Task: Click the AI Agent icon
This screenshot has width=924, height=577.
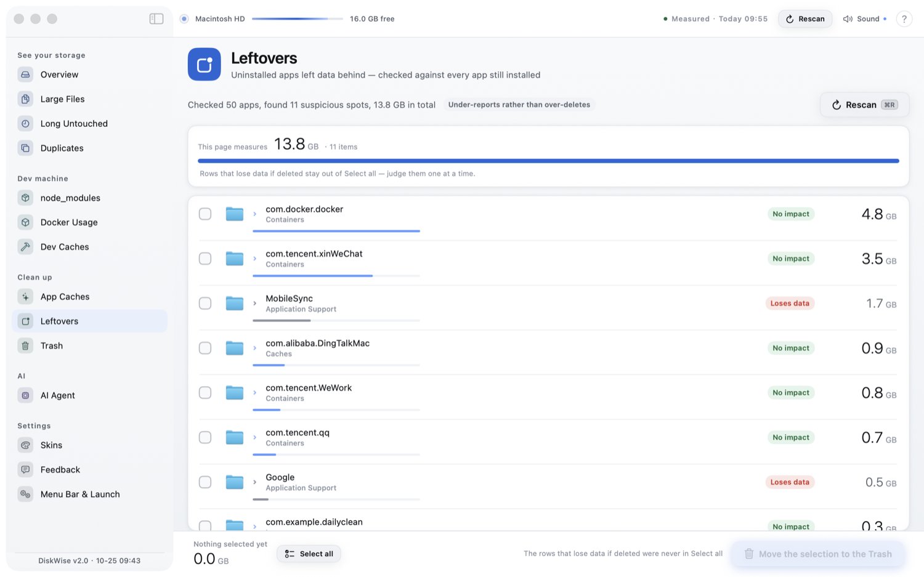Action: [25, 395]
